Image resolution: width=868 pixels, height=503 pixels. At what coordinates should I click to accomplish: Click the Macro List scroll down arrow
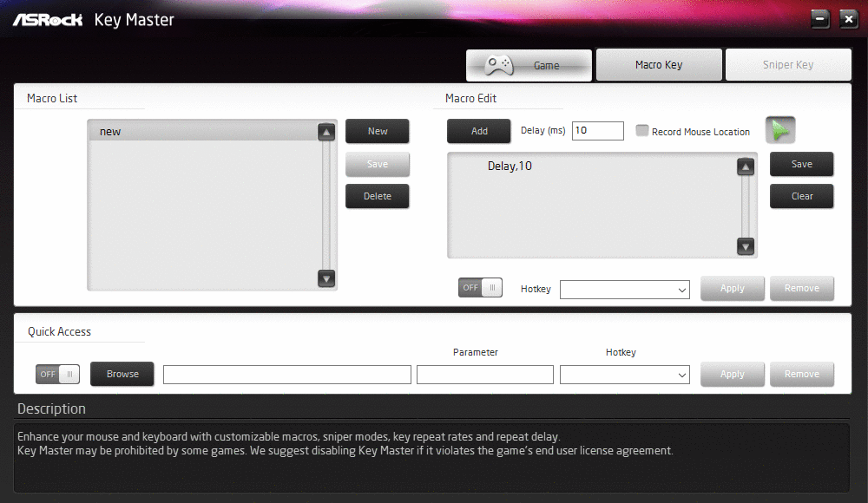click(x=326, y=278)
